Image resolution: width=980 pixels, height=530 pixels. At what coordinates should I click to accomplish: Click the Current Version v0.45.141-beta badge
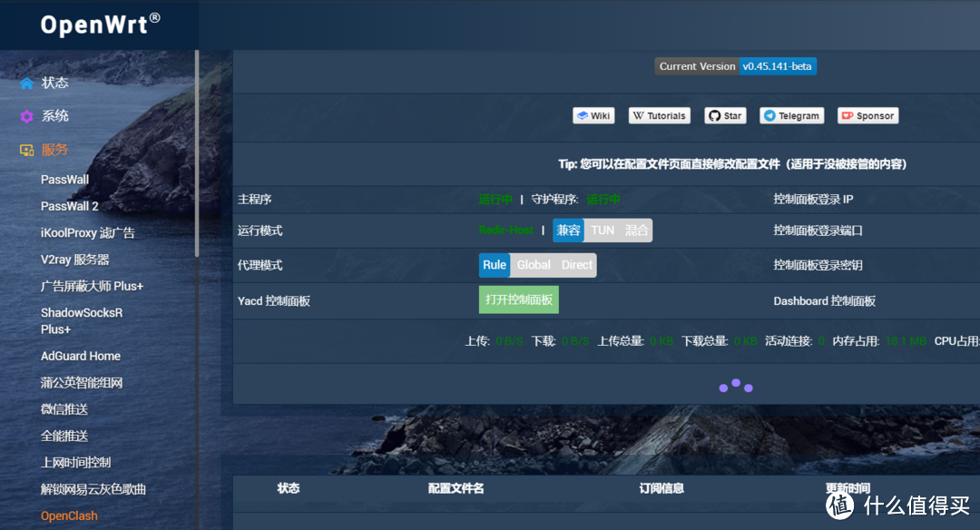click(x=736, y=66)
